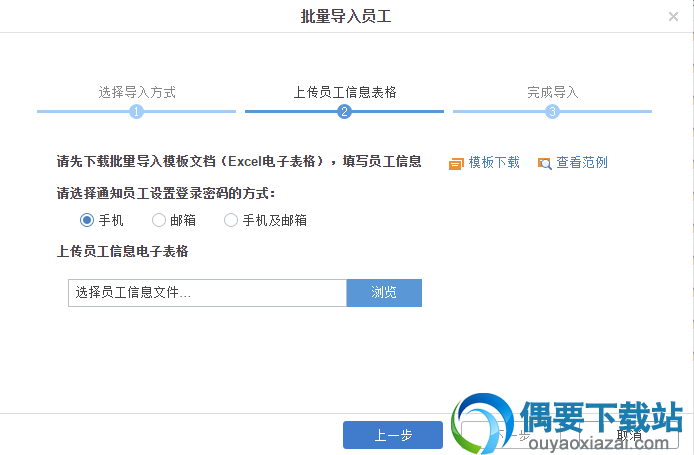Select the 手机 radio option
The image size is (694, 455).
[87, 220]
